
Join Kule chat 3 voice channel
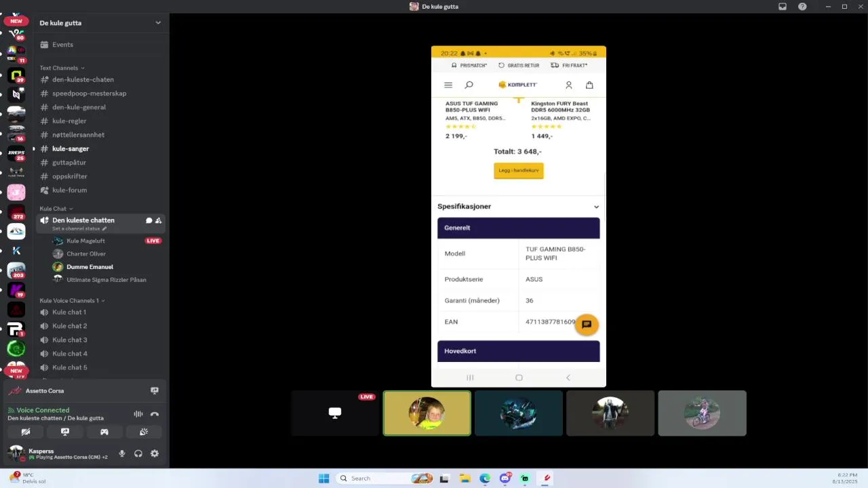point(100,340)
